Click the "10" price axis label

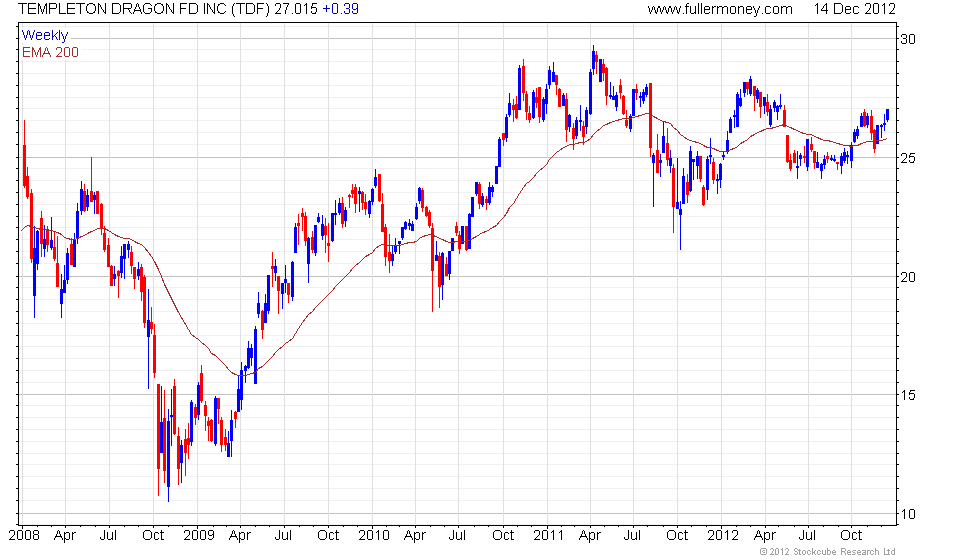click(908, 514)
